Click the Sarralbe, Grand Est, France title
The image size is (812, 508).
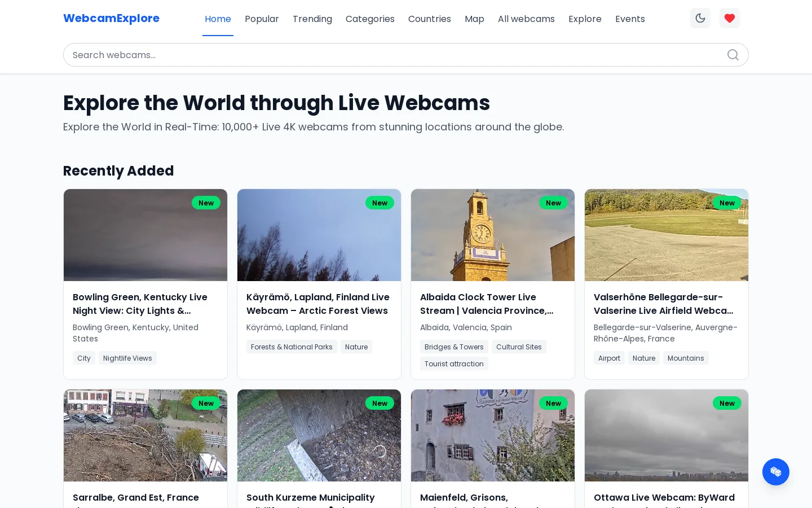136,497
